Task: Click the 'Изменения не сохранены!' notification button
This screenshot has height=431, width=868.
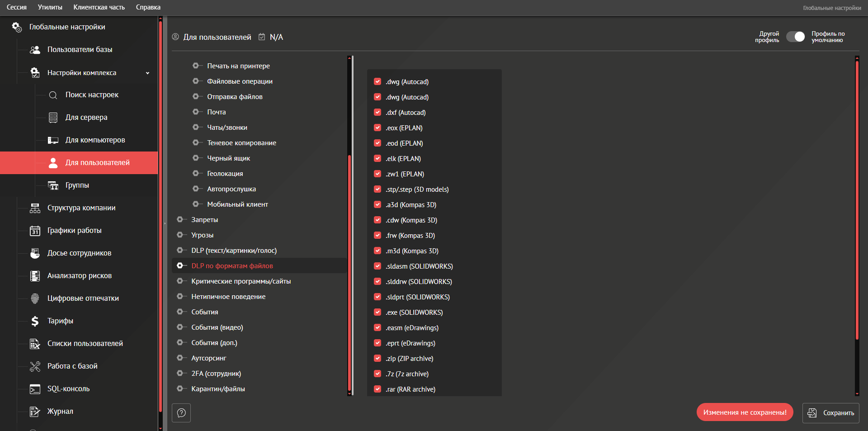Action: [745, 412]
